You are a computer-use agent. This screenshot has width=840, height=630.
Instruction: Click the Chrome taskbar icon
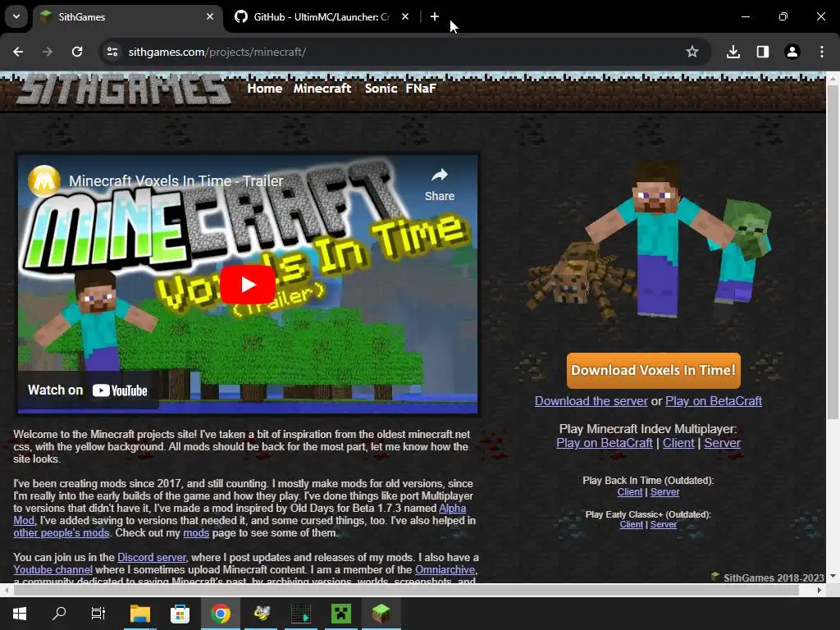point(220,614)
